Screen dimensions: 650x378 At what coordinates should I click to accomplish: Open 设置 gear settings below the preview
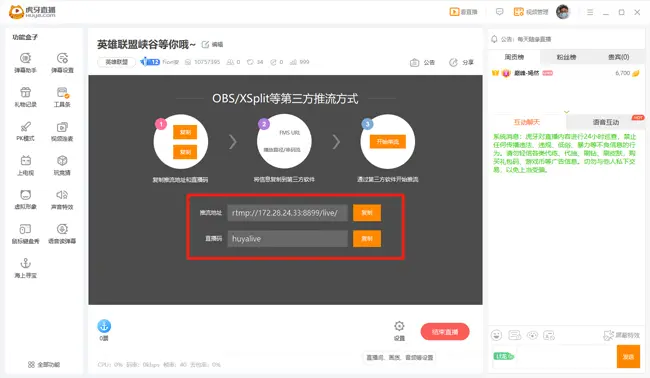point(399,331)
